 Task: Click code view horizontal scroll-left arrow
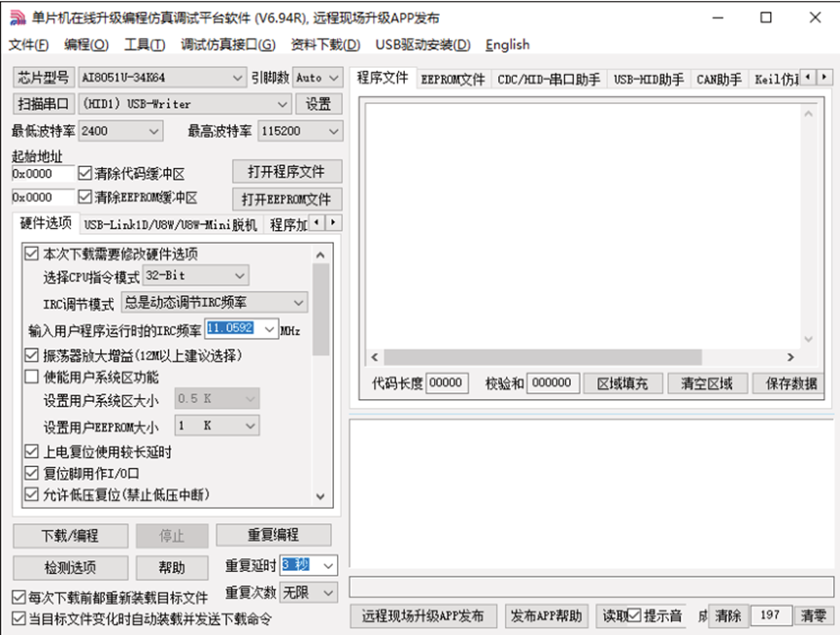point(375,357)
